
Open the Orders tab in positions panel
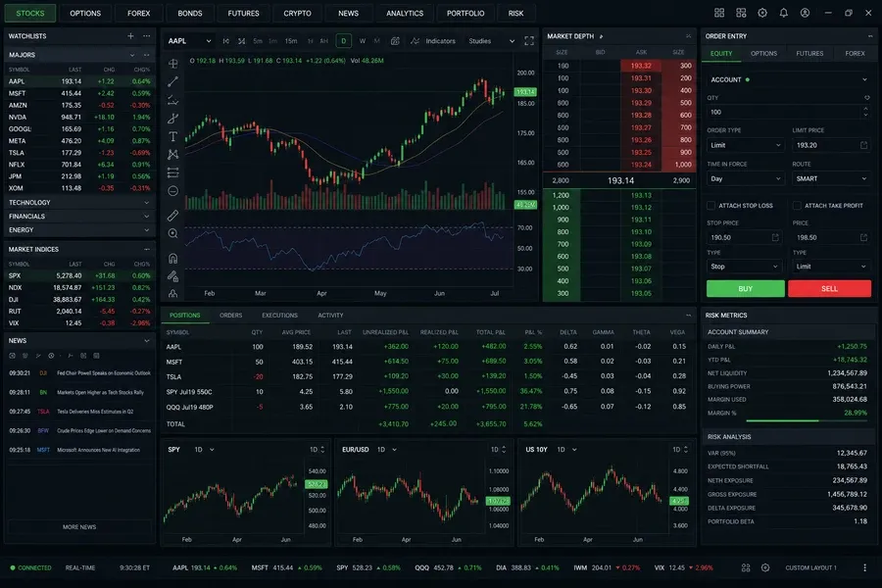230,316
